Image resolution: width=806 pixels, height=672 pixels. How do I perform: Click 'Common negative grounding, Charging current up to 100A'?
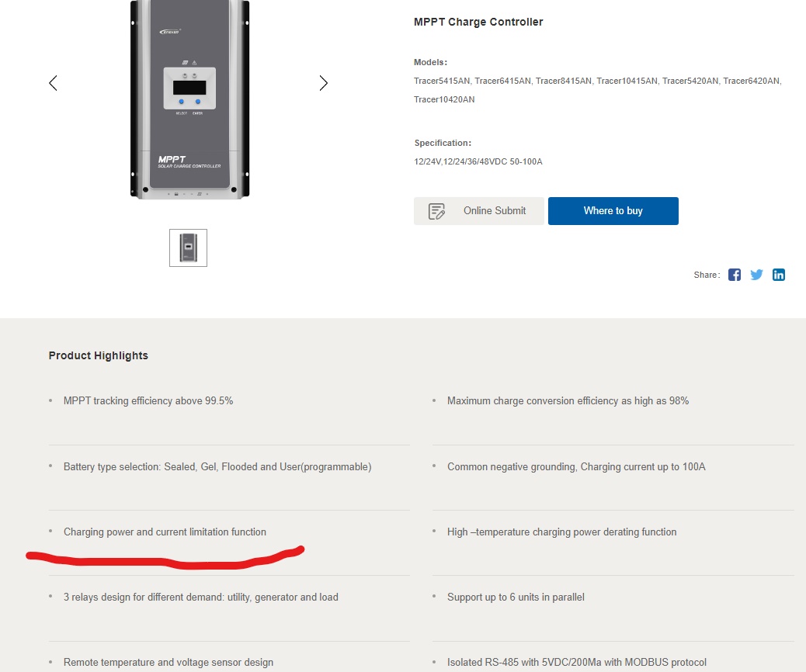coord(576,466)
